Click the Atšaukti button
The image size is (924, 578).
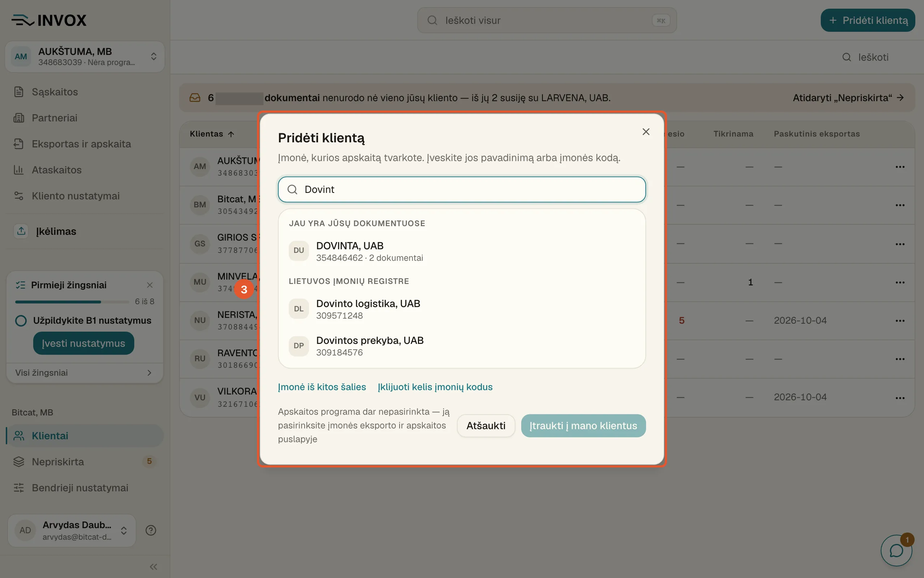tap(486, 426)
